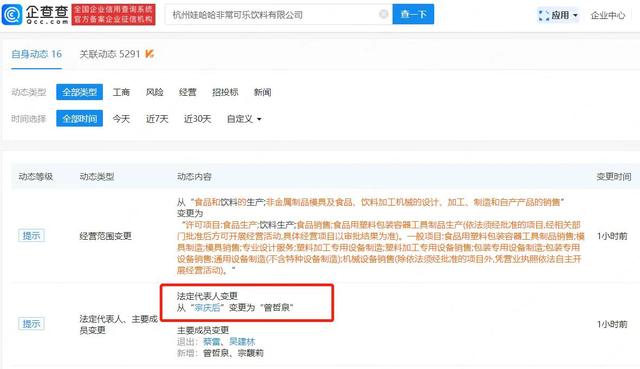Filter dynamics by 工商

121,92
